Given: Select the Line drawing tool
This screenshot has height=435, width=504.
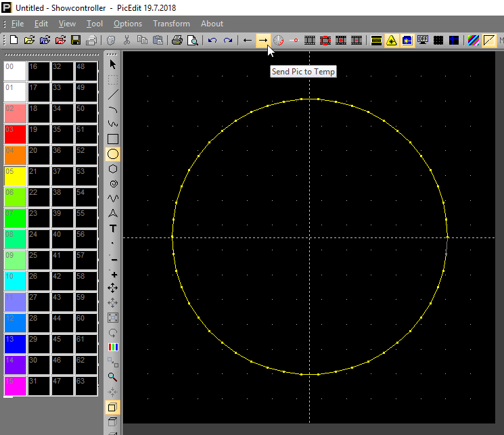Looking at the screenshot, I should point(113,95).
